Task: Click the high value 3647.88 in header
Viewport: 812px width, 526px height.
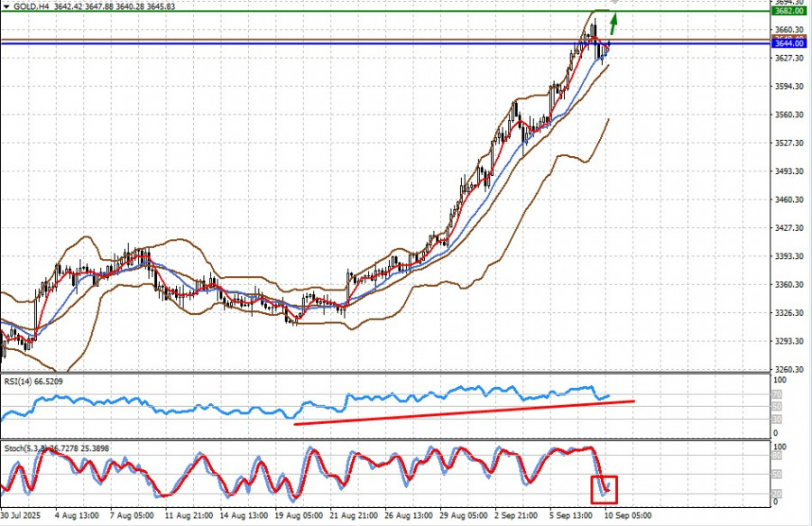Action: [x=98, y=6]
